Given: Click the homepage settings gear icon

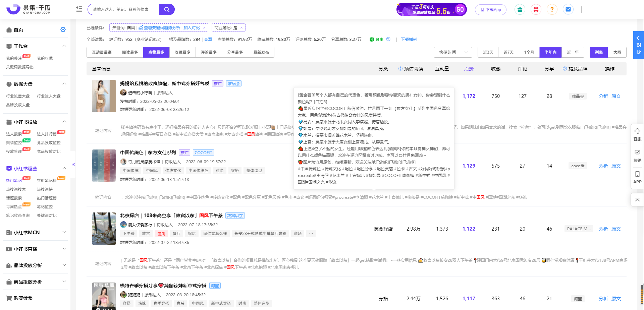Looking at the screenshot, I should pyautogui.click(x=63, y=30).
